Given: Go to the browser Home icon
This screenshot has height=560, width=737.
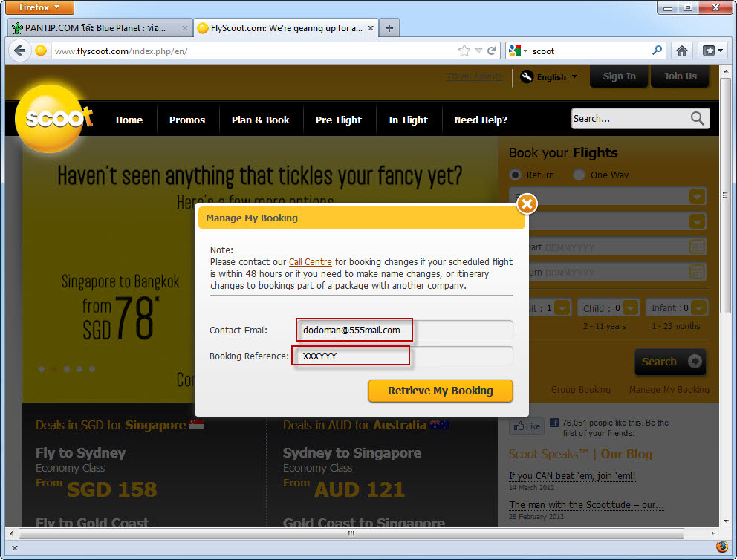Looking at the screenshot, I should tap(682, 51).
